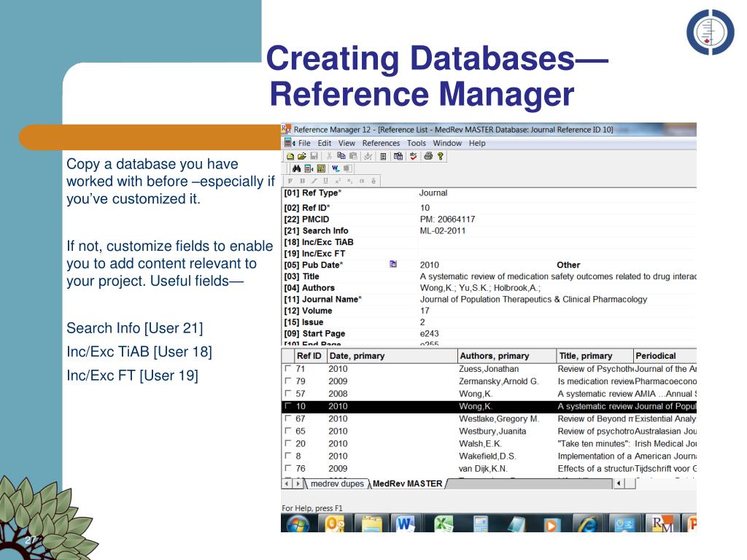Switch to the medrev dupes tab
The height and width of the screenshot is (560, 747).
pos(337,483)
